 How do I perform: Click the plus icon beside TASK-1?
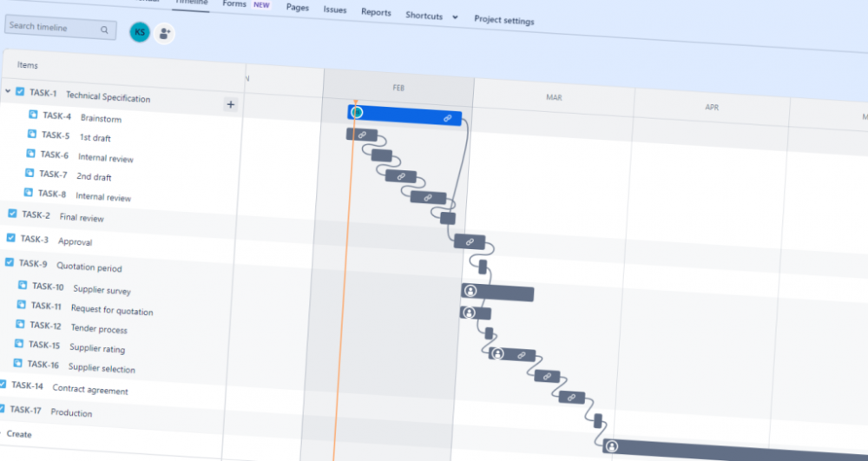(231, 105)
